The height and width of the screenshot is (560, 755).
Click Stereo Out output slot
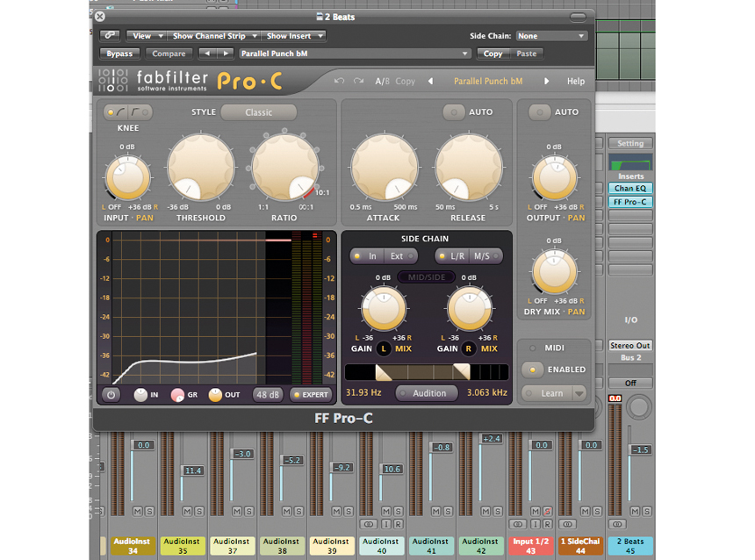(630, 345)
